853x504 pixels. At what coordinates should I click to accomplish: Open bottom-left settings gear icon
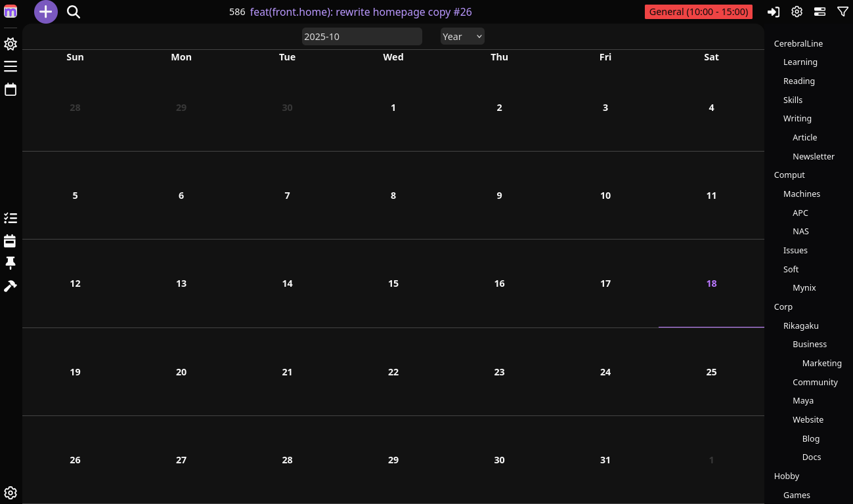pos(11,493)
